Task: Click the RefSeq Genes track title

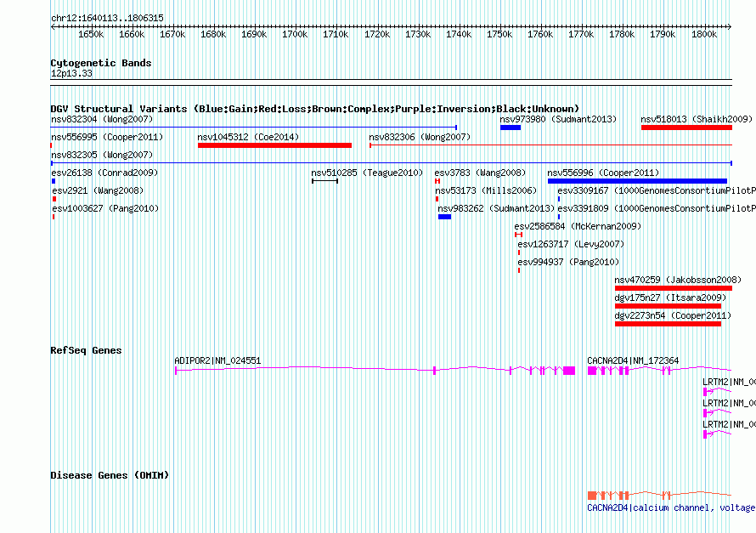Action: tap(86, 350)
